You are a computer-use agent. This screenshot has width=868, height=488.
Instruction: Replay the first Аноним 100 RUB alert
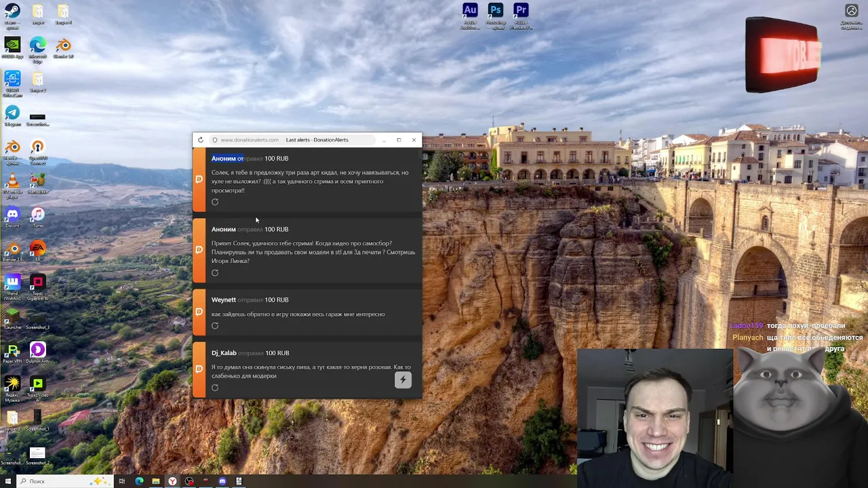(x=215, y=202)
